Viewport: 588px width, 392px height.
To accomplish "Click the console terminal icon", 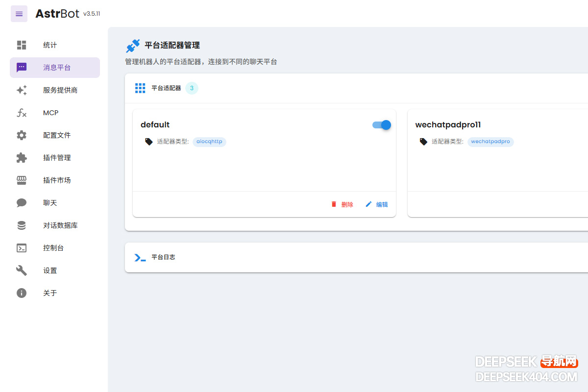I will (x=22, y=248).
